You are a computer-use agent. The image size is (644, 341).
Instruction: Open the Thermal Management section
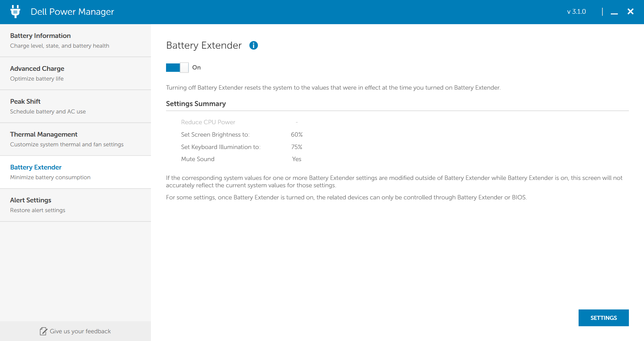(x=75, y=139)
